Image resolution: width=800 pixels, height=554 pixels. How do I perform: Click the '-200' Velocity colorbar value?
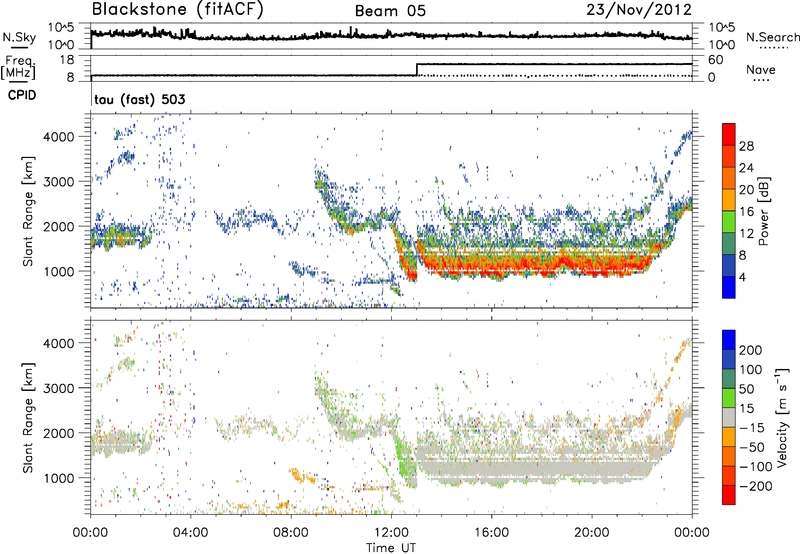(756, 486)
